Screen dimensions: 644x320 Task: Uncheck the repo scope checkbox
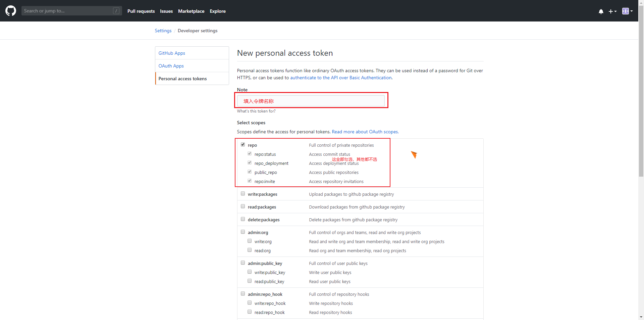click(243, 144)
